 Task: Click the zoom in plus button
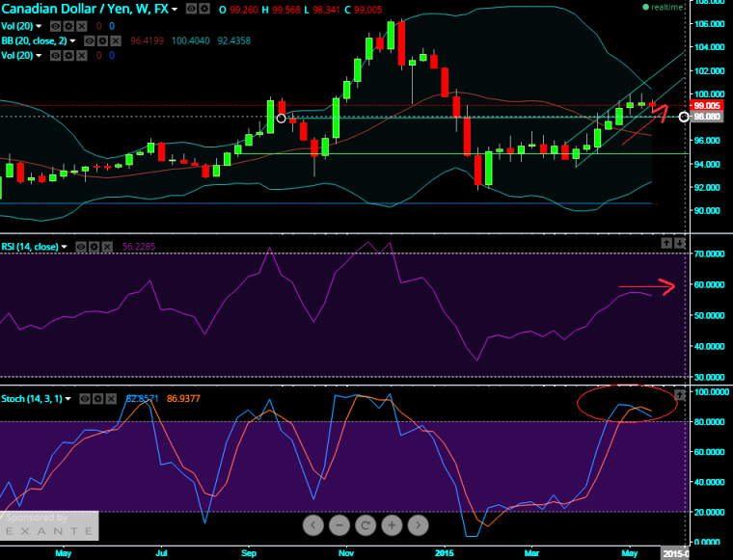point(392,525)
